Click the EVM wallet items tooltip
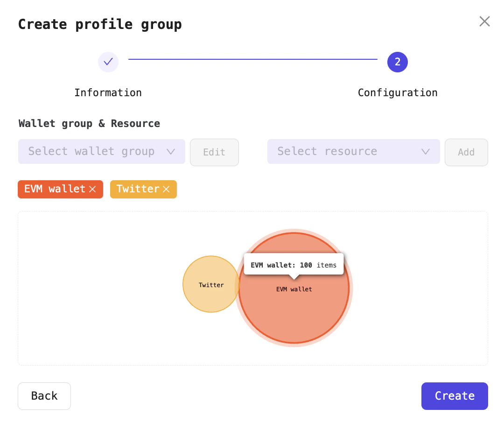This screenshot has width=504, height=423. click(x=294, y=265)
